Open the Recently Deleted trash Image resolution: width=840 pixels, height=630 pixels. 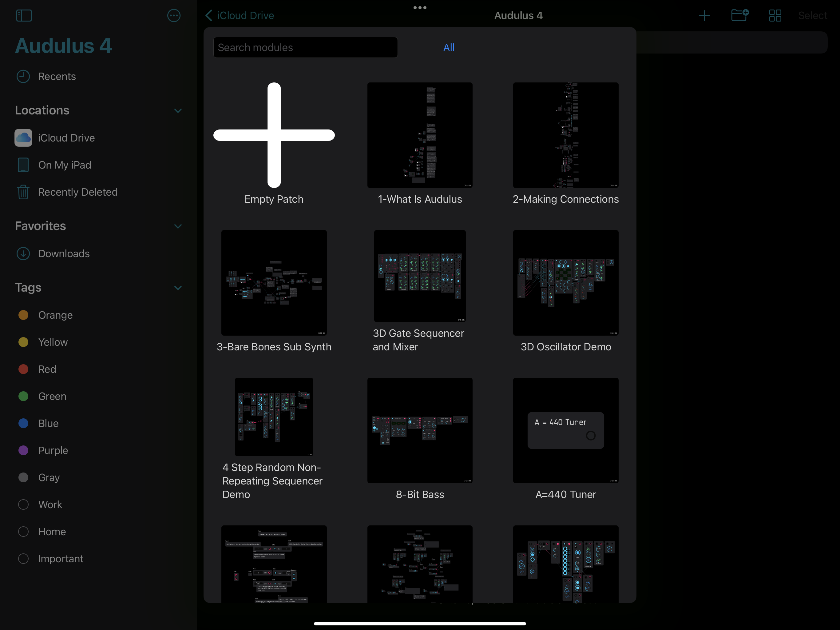coord(77,192)
